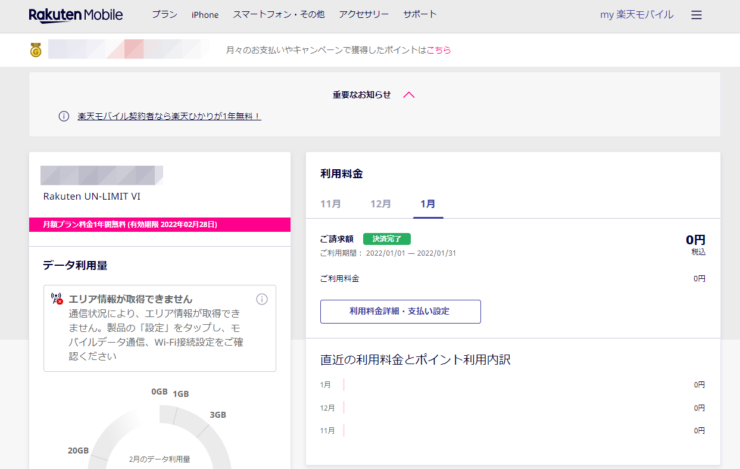The height and width of the screenshot is (469, 740).
Task: Click the large 0円 billing amount
Action: 695,240
